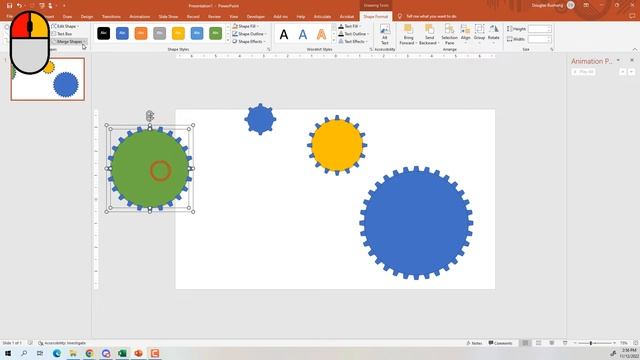
Task: Apply the orange outlined WordArt A style
Action: point(321,34)
